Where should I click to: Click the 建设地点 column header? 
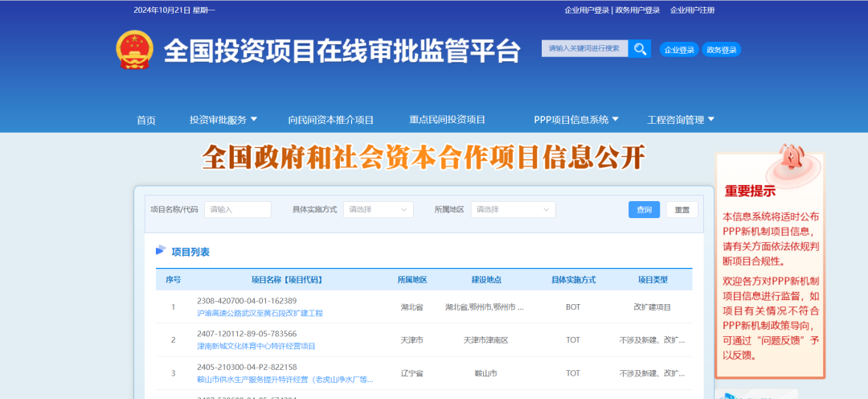[x=486, y=280]
